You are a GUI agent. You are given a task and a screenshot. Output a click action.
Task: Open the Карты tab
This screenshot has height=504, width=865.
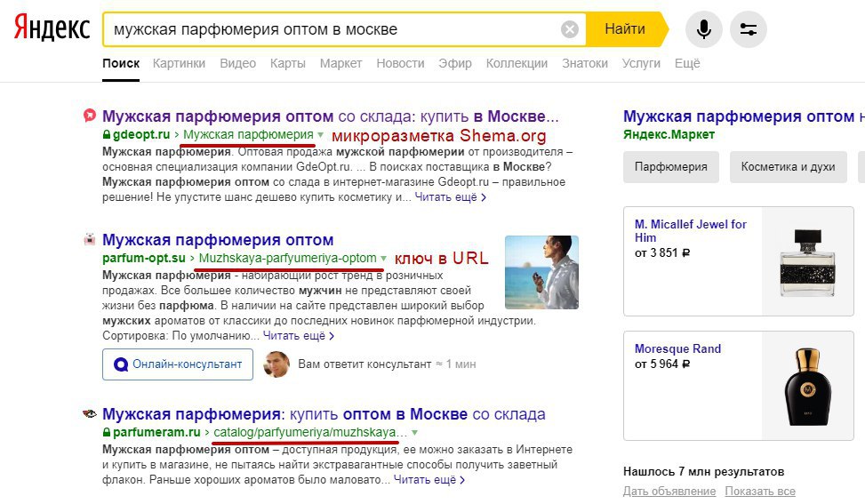click(x=287, y=63)
